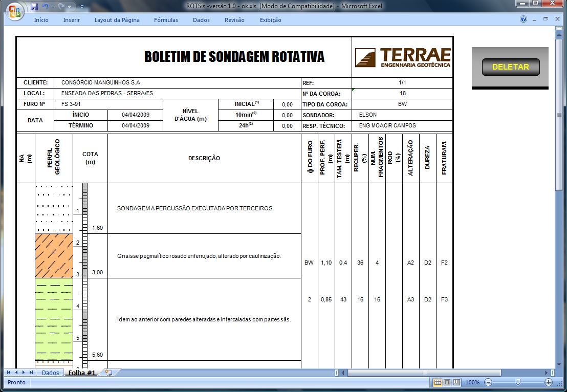Select the Nº da coroa value 18

[402, 93]
